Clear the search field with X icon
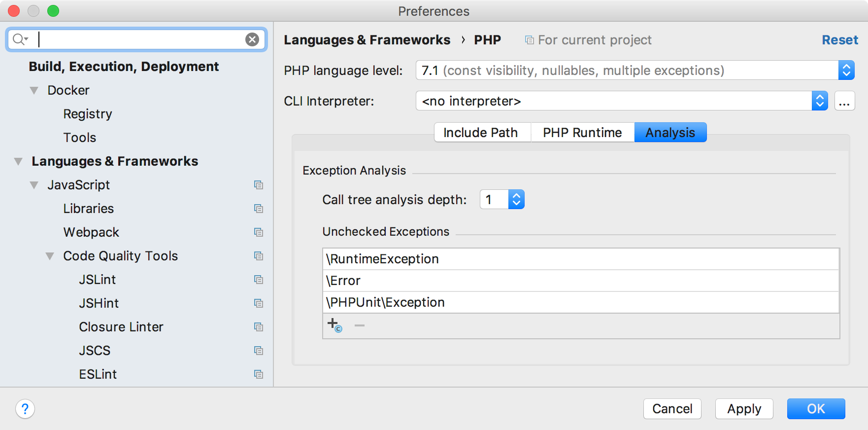The width and height of the screenshot is (868, 430). (x=252, y=39)
